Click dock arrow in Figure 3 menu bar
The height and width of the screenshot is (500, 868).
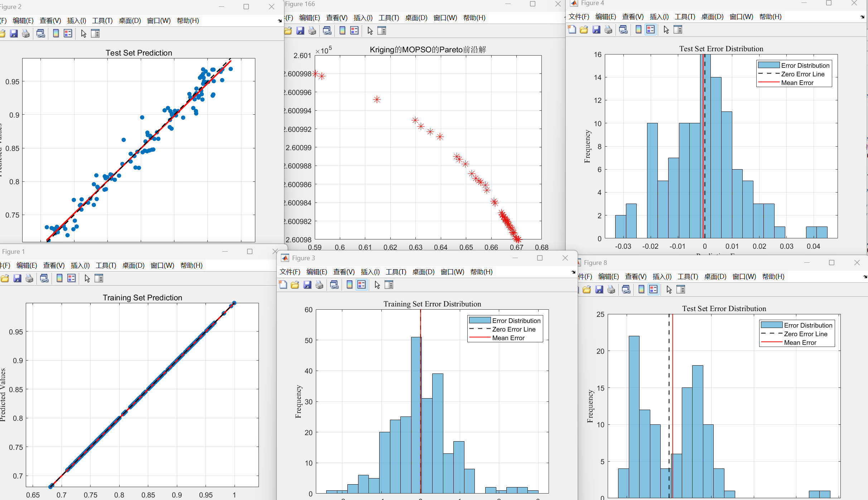(573, 272)
